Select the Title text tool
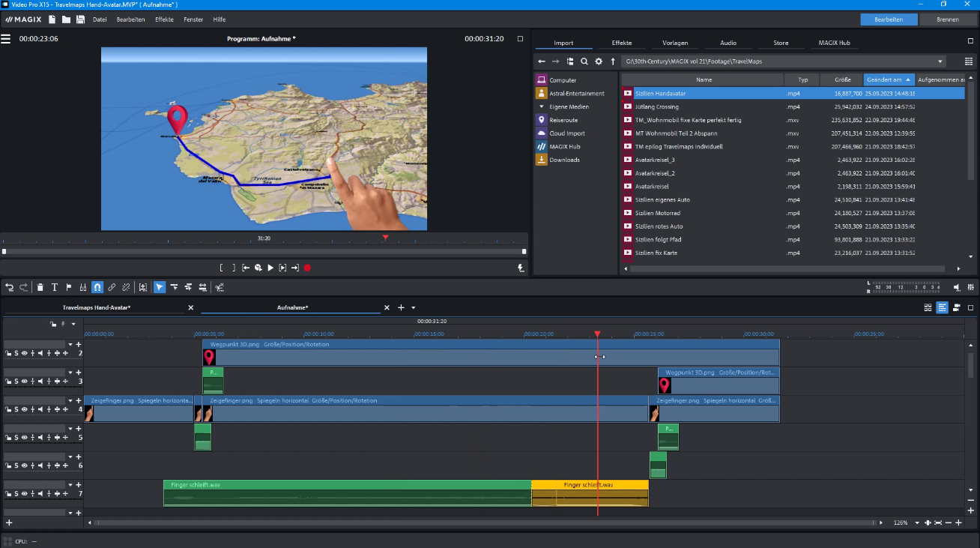This screenshot has width=980, height=548. pyautogui.click(x=55, y=287)
